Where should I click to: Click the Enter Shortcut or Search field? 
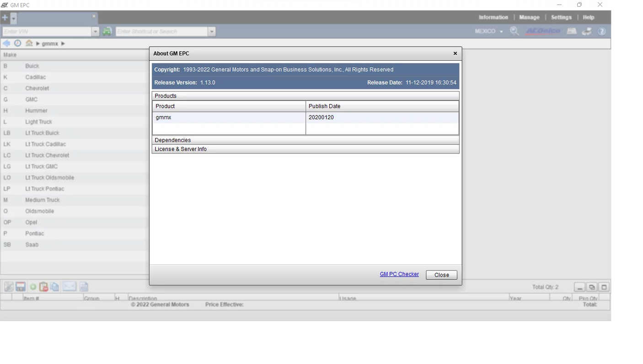[x=161, y=32]
